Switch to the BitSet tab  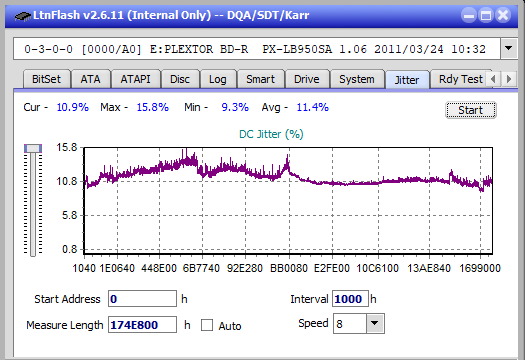pos(47,79)
